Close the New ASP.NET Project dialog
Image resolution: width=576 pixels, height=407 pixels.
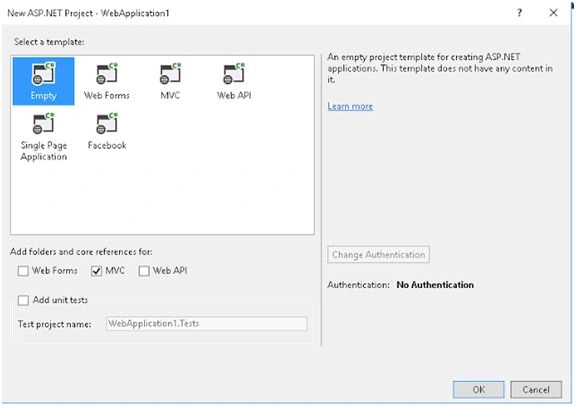(553, 13)
